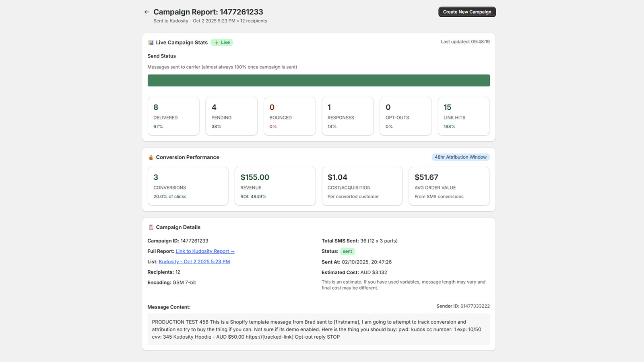Click the Conversions metric card

188,186
